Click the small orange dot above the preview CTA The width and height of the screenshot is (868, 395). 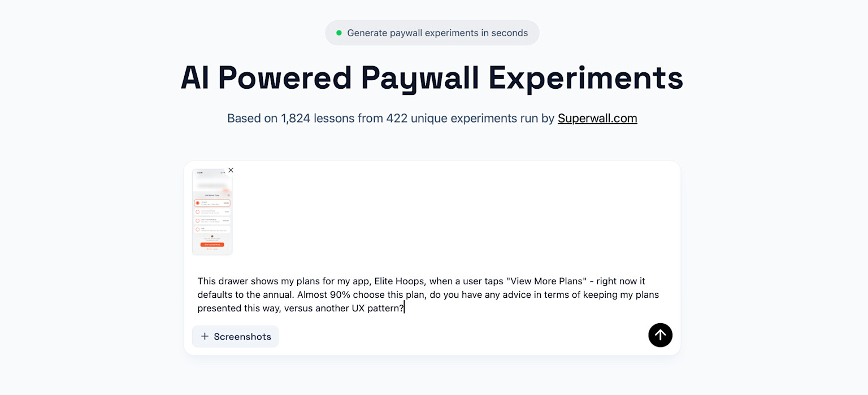tap(212, 236)
